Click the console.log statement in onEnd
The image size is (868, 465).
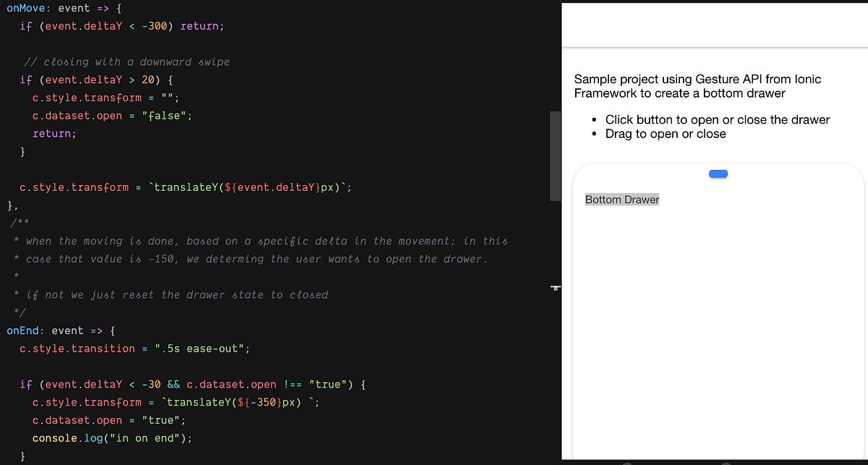[111, 438]
